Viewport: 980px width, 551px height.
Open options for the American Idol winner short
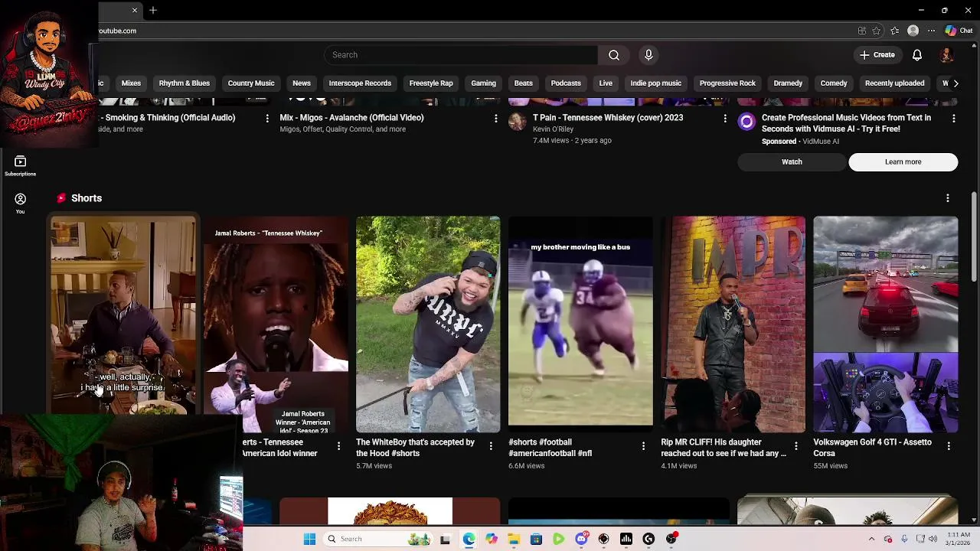[x=338, y=445]
